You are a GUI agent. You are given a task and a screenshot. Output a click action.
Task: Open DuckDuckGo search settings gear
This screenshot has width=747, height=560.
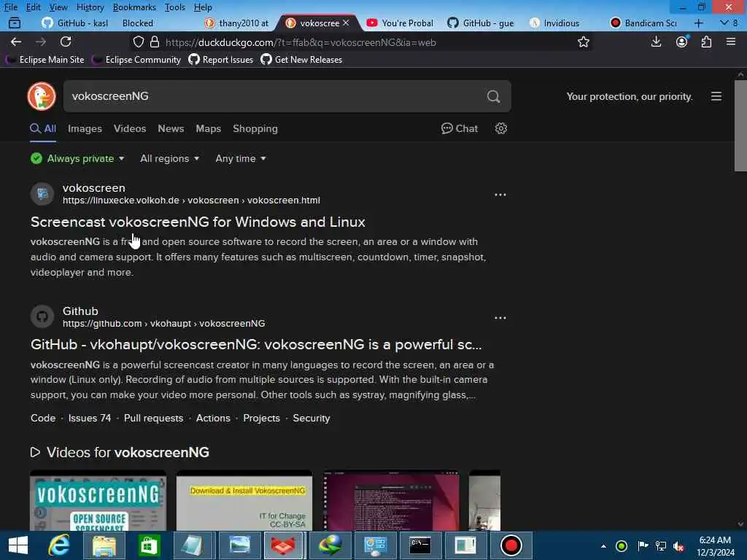click(500, 128)
